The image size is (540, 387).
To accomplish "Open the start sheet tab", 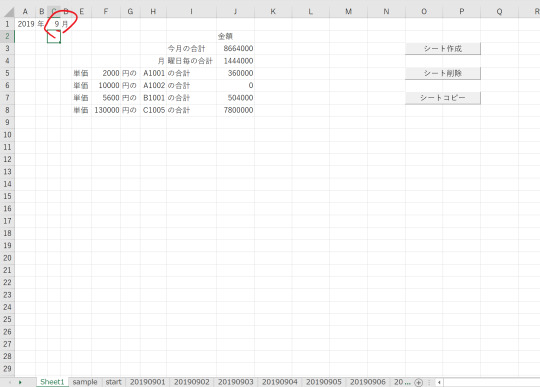I will (114, 382).
